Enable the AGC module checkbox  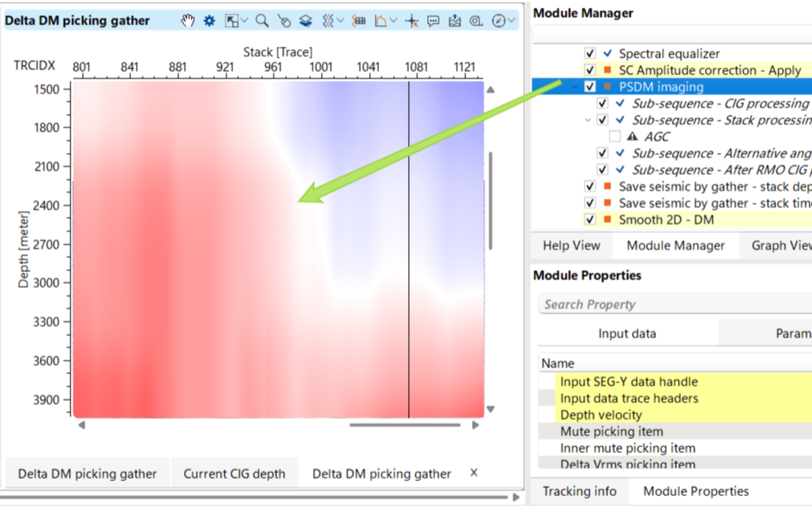coord(615,137)
